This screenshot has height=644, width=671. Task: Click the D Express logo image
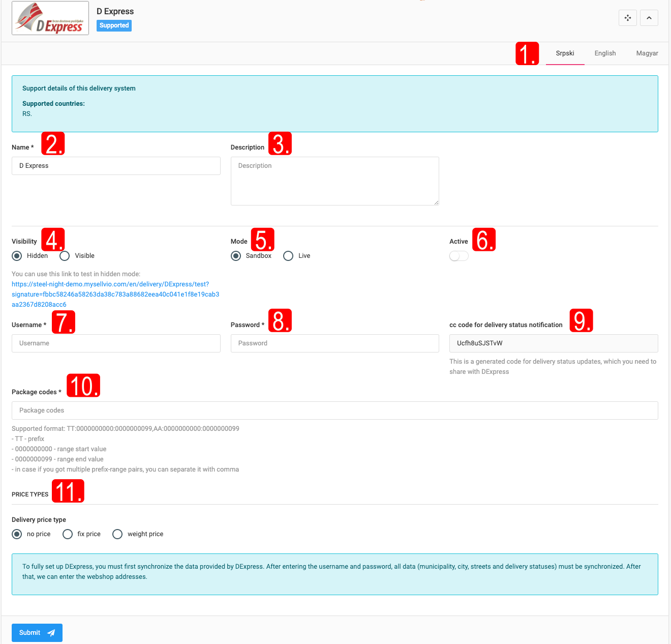click(50, 18)
